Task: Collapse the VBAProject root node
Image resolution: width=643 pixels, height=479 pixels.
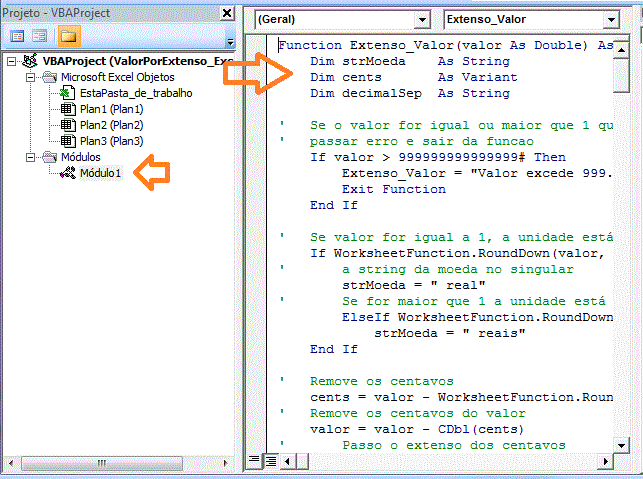Action: tap(11, 62)
